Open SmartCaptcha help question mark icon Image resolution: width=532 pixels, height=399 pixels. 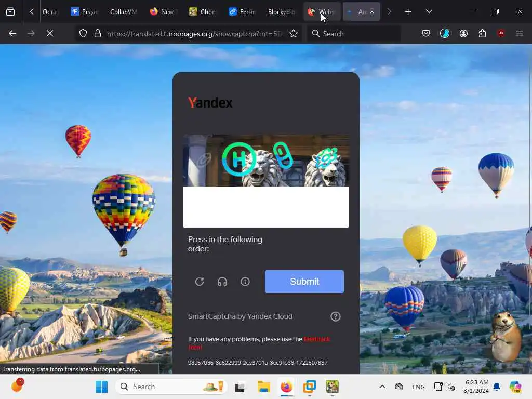click(335, 316)
